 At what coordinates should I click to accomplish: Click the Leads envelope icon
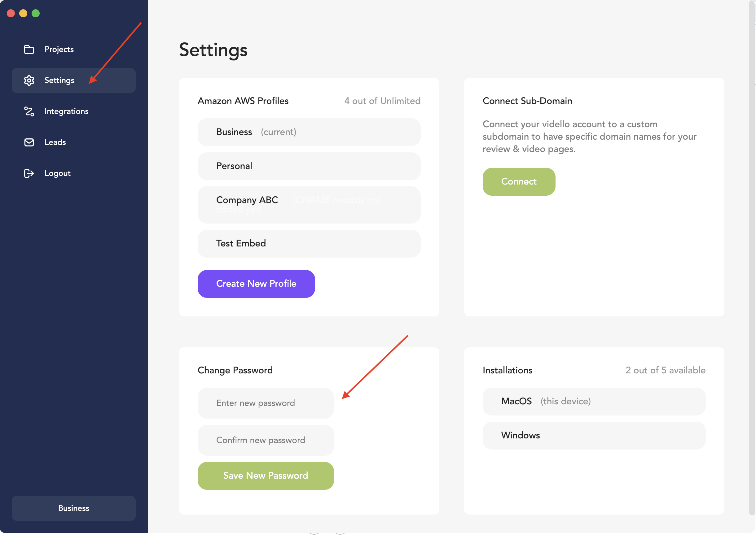pos(29,142)
